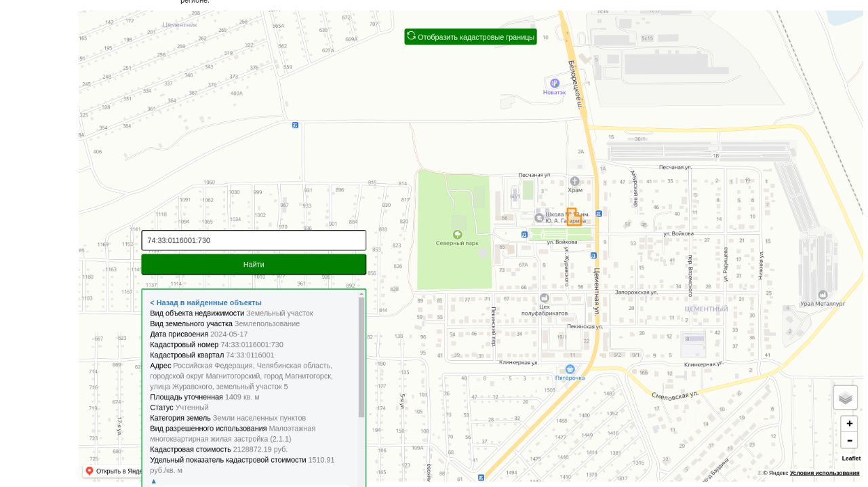Click the info panel vertical scrollbar thumb
Viewport: 868px width, 487px height.
[x=361, y=357]
